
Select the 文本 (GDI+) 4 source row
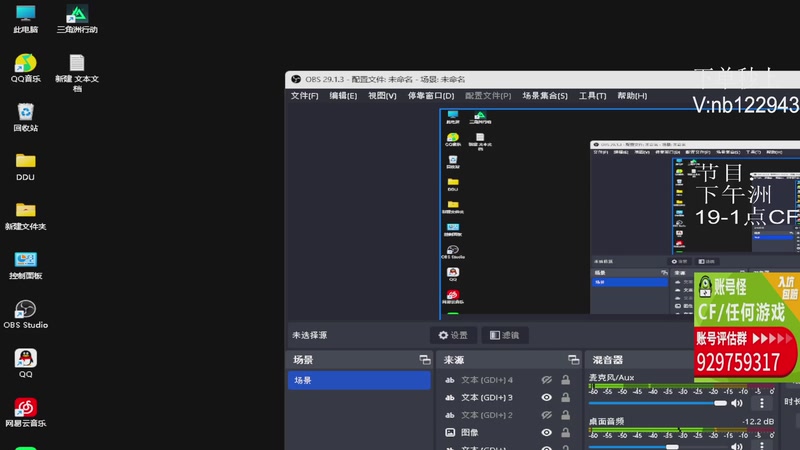(507, 380)
